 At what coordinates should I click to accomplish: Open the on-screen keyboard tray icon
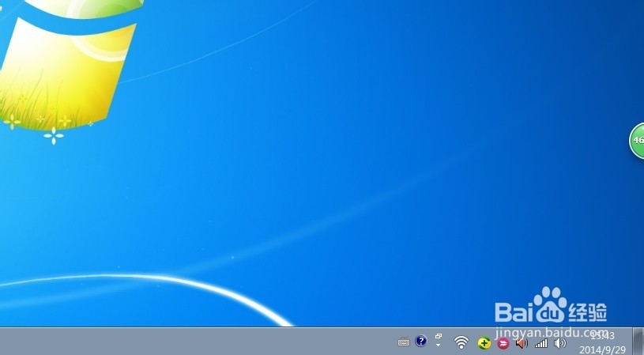404,342
